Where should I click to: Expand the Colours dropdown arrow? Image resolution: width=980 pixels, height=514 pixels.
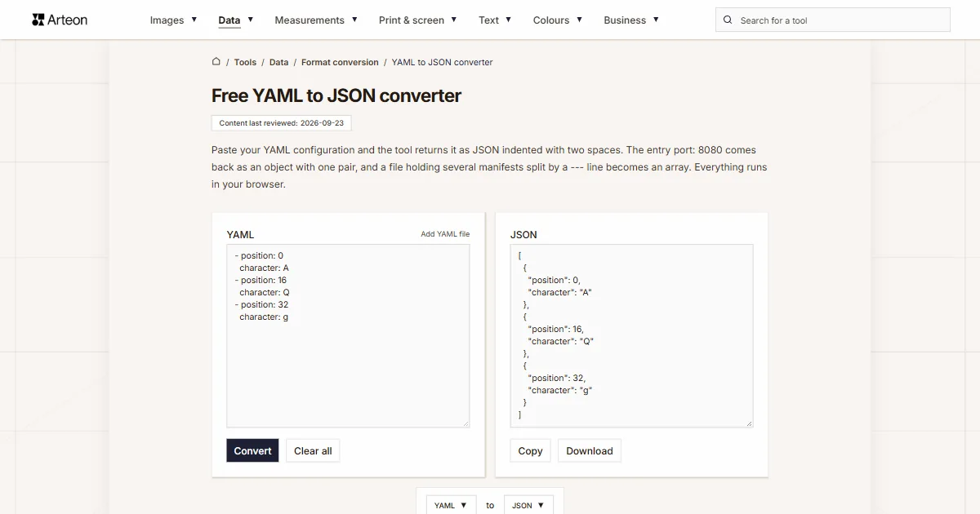[579, 20]
